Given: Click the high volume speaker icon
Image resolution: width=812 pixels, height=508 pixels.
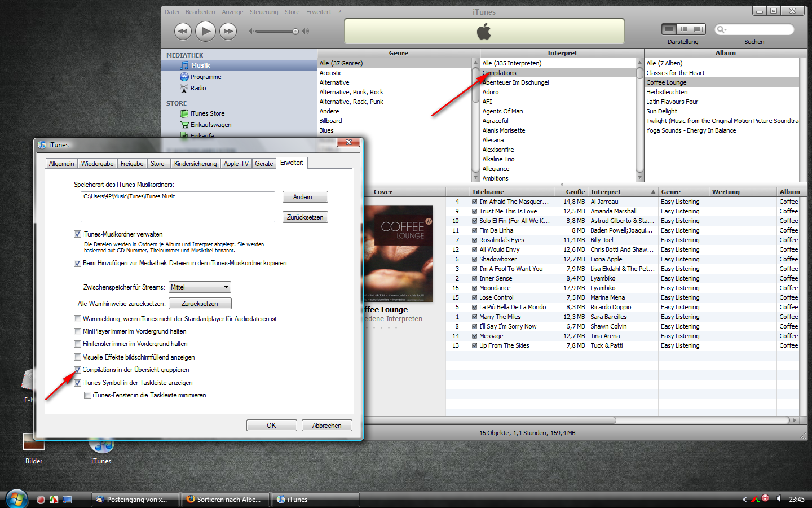Looking at the screenshot, I should [x=305, y=31].
